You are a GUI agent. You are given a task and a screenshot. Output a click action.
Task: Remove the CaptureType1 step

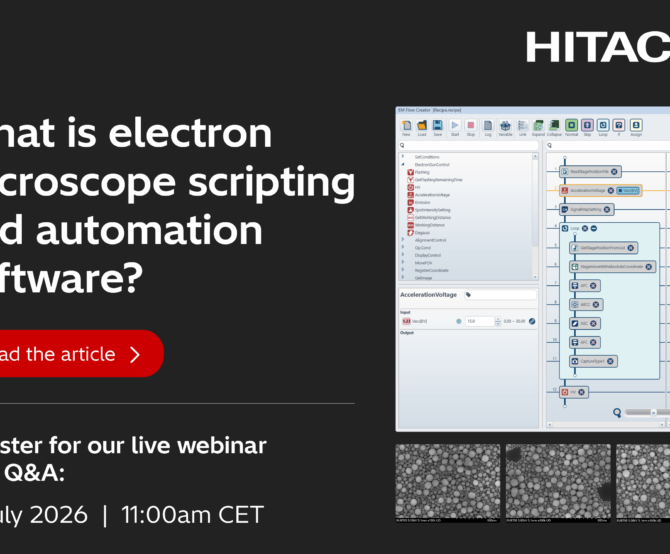pyautogui.click(x=610, y=361)
